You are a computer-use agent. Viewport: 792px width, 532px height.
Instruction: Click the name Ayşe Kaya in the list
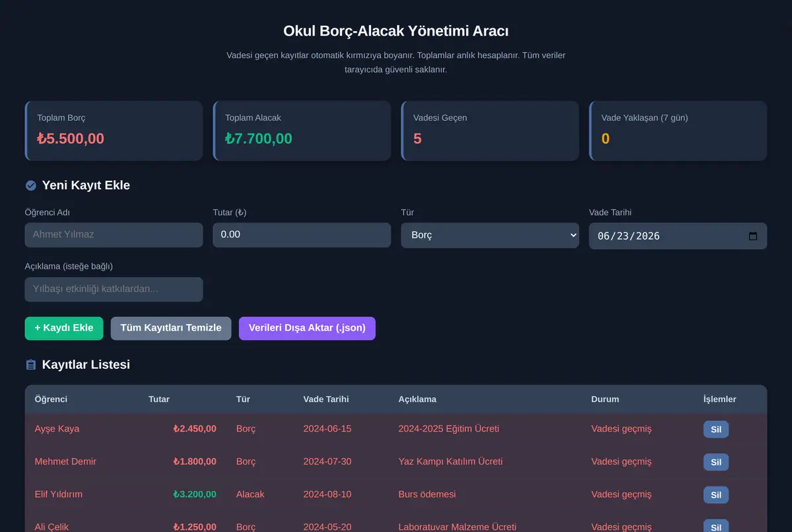57,429
